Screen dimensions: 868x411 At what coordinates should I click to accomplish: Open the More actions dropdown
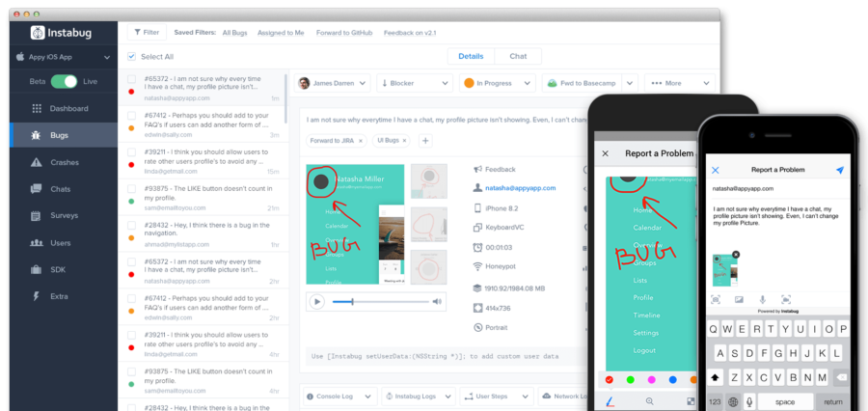[680, 83]
